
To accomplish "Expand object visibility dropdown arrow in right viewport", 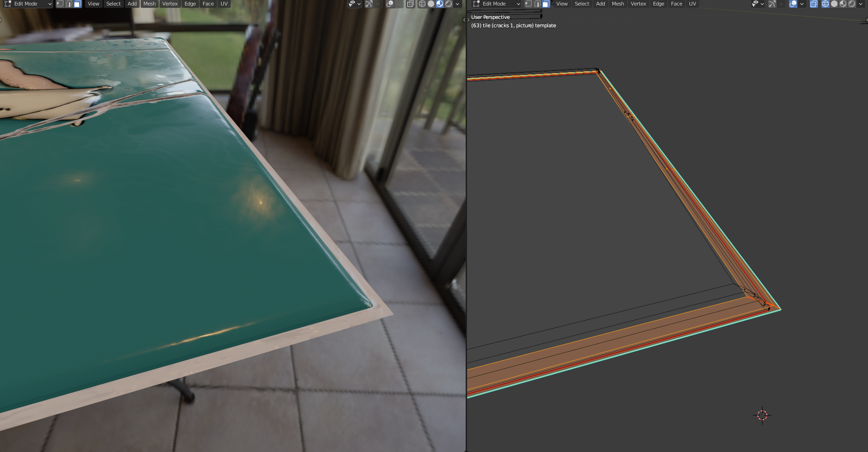I will point(762,4).
